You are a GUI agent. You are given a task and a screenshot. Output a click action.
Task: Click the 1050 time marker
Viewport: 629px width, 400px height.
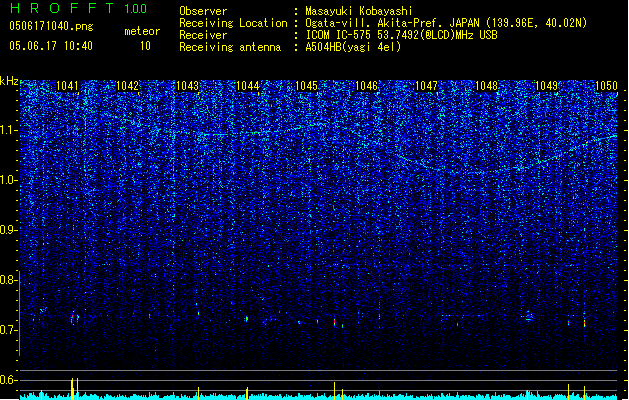pos(606,86)
